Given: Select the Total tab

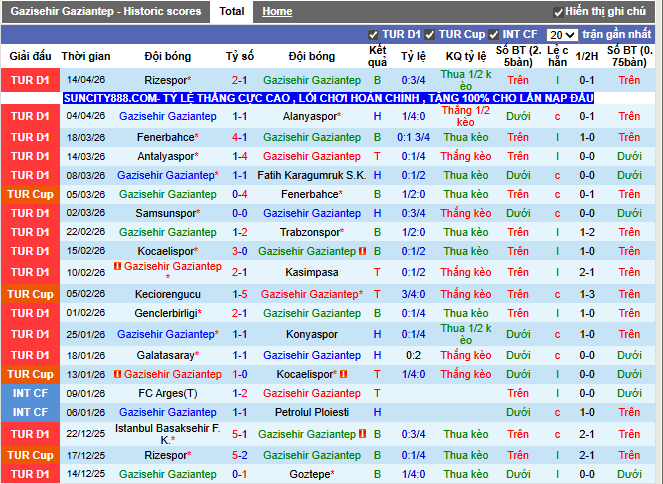Looking at the screenshot, I should 231,12.
